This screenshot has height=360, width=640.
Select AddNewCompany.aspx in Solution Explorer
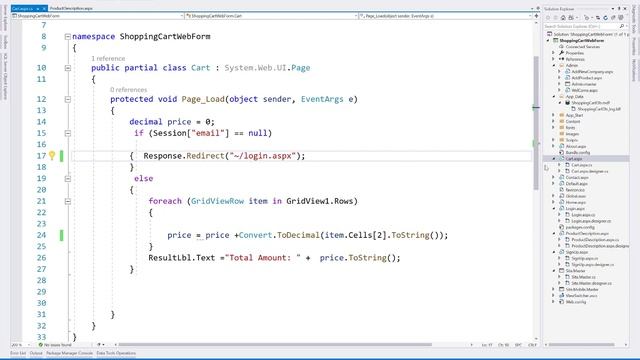coord(592,72)
